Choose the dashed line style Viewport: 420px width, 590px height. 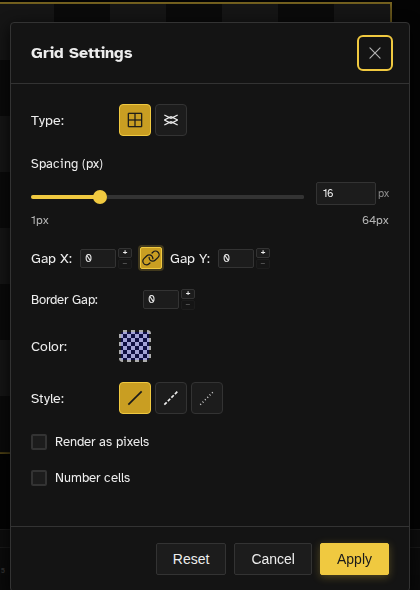point(171,398)
